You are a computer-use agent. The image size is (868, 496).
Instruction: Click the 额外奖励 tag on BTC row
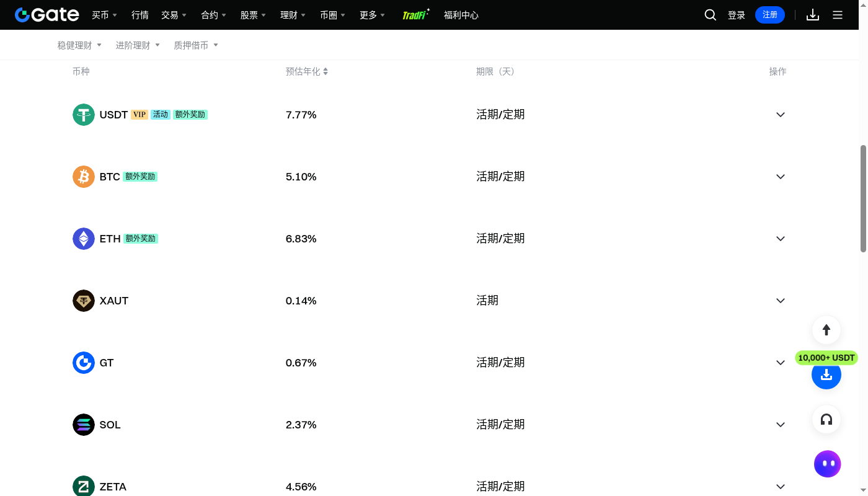[x=140, y=177]
